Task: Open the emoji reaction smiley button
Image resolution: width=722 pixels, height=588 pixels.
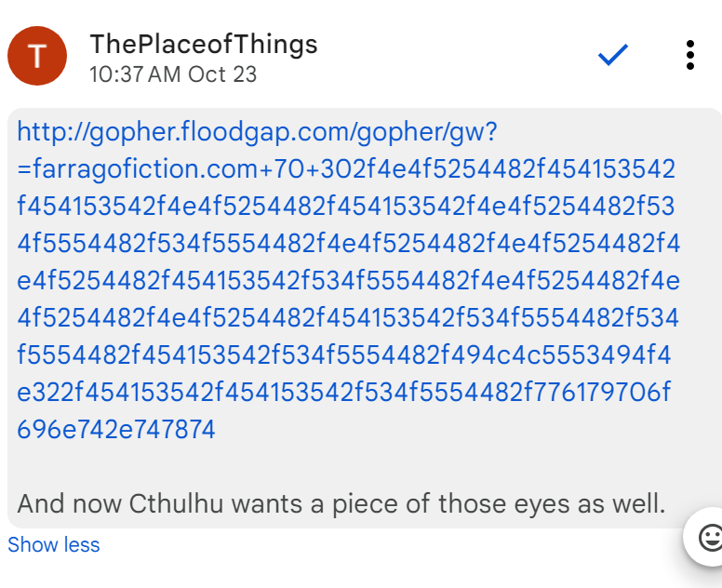Action: [x=709, y=537]
